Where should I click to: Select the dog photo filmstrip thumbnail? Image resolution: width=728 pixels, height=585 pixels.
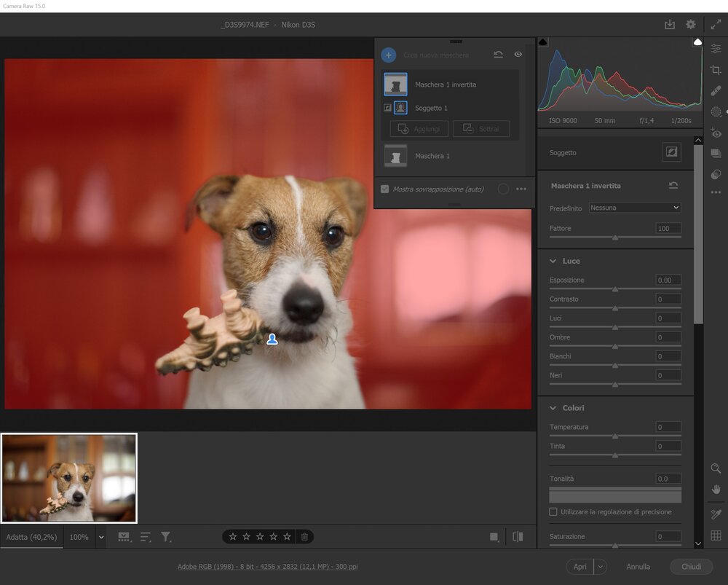coord(69,478)
